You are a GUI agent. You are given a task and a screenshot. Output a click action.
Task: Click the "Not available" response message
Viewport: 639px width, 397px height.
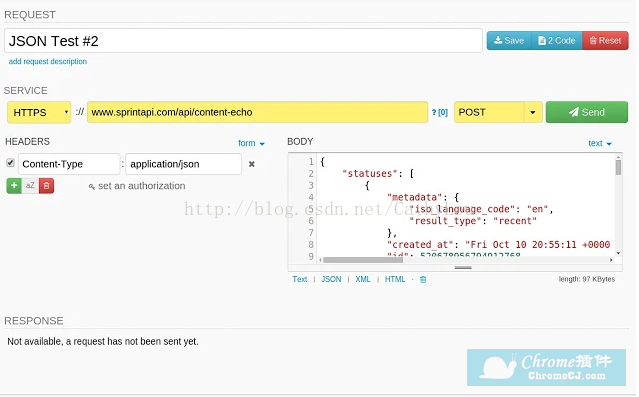pos(103,342)
